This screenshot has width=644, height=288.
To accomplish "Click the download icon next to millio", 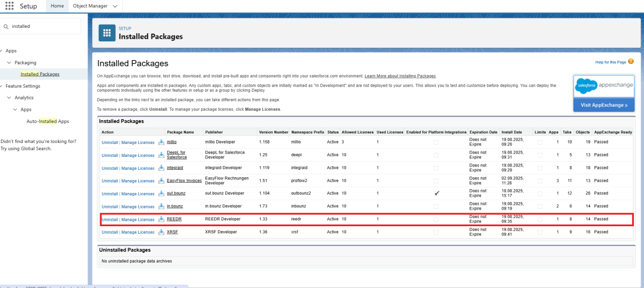I will point(161,142).
